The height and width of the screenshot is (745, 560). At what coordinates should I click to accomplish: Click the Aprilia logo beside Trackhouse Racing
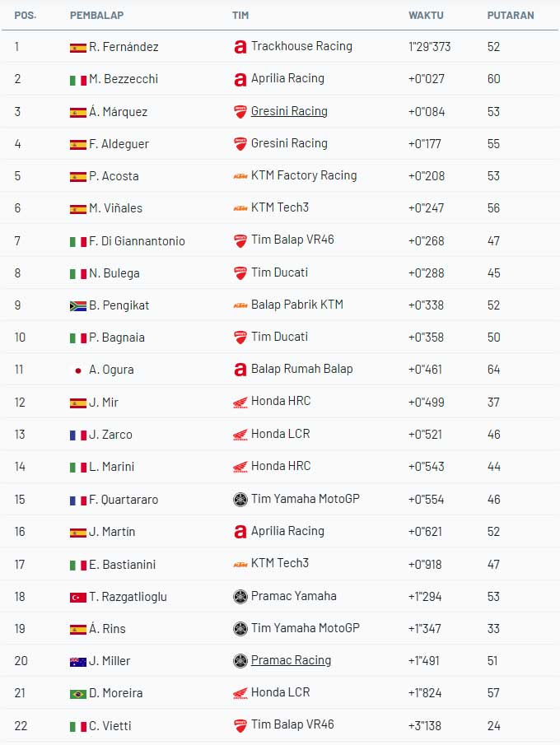pyautogui.click(x=240, y=48)
